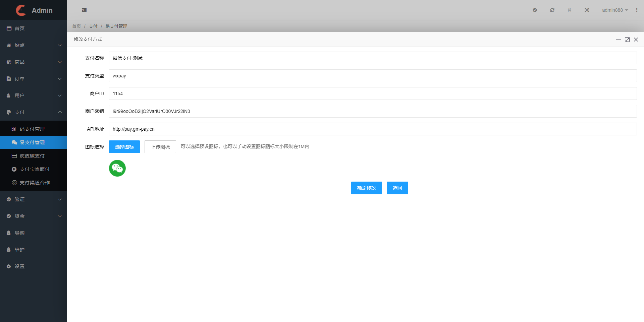Open 导购 in the sidebar
Screen dimensions: 644x322
point(34,233)
